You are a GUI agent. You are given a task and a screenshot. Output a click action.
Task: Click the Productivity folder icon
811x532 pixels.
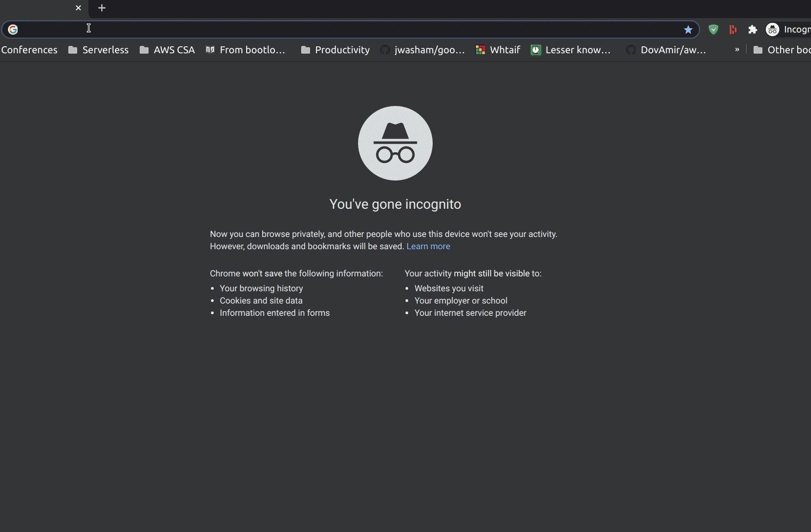pos(305,50)
